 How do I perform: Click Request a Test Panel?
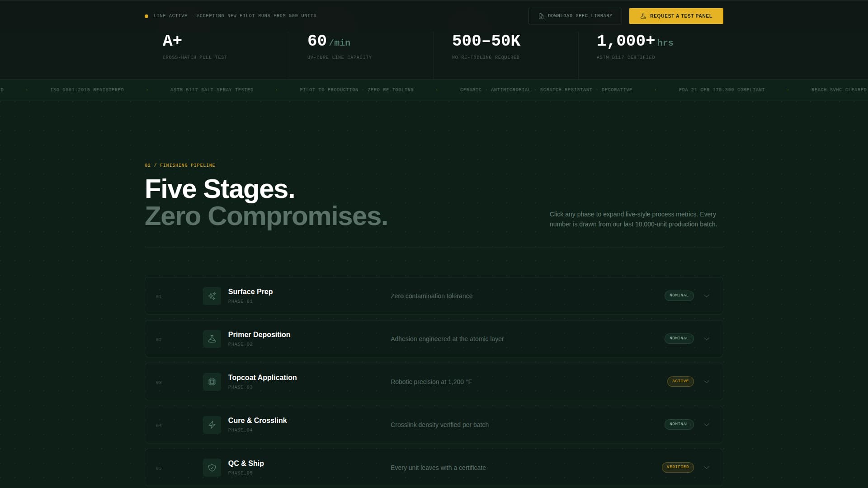point(676,15)
